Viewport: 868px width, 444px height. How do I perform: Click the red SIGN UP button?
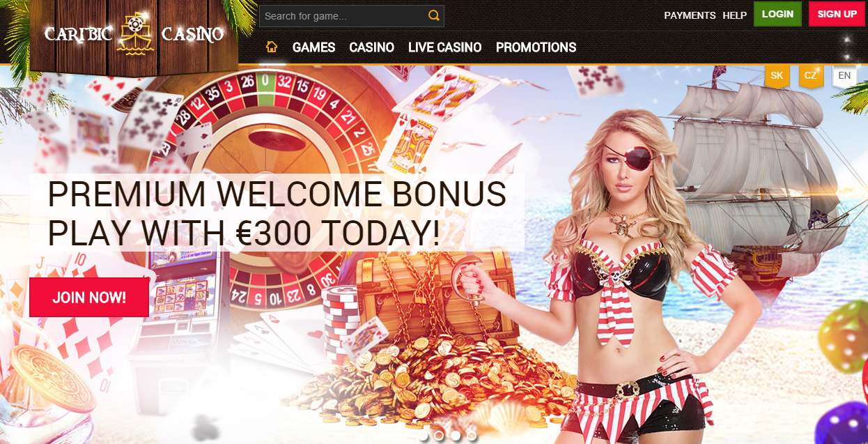tap(837, 14)
